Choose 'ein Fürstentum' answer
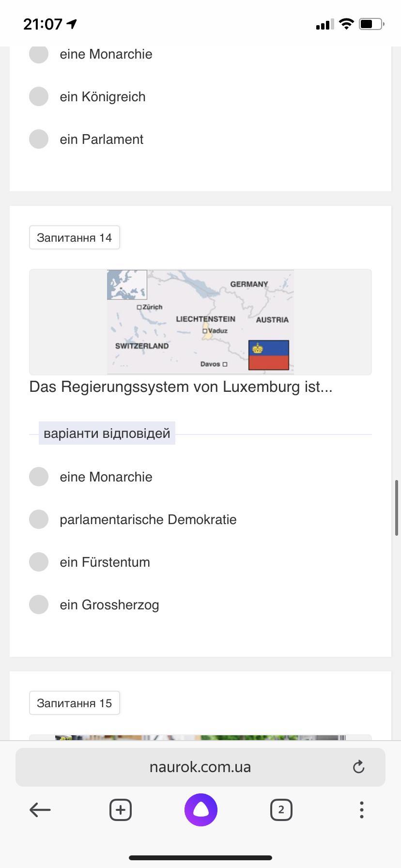 coord(39,562)
